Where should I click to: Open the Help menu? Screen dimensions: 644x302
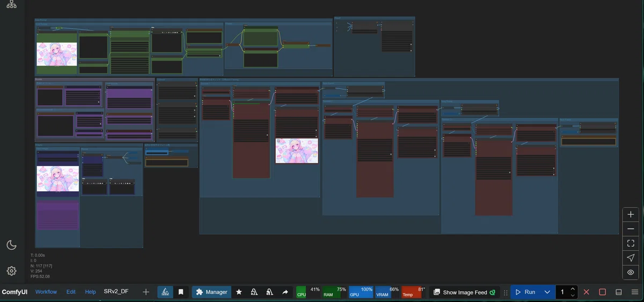coord(90,292)
